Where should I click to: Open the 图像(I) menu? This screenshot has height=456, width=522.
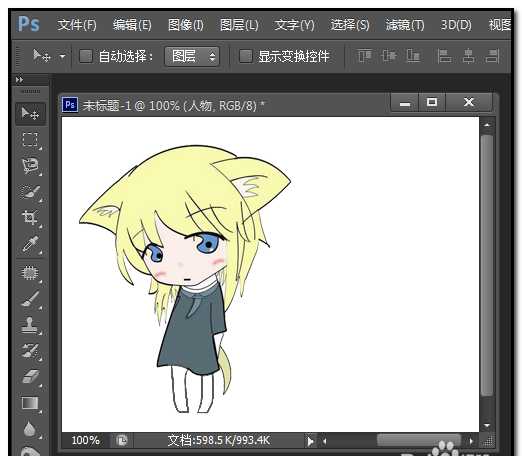186,25
